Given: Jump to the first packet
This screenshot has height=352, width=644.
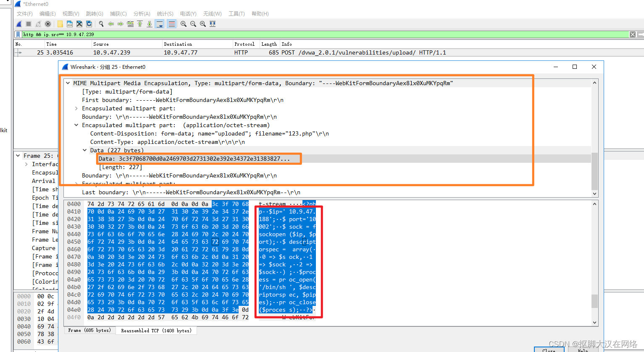Looking at the screenshot, I should (x=140, y=24).
